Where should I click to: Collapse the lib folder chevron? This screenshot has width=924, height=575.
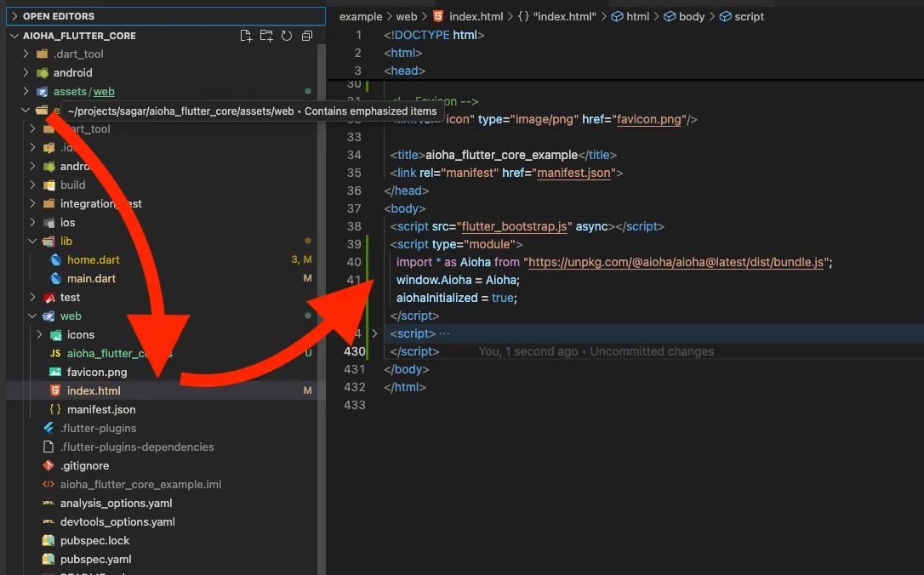click(x=32, y=241)
